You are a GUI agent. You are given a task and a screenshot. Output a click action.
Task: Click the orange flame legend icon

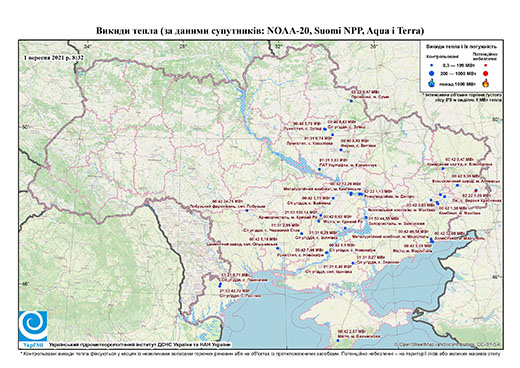tap(486, 83)
